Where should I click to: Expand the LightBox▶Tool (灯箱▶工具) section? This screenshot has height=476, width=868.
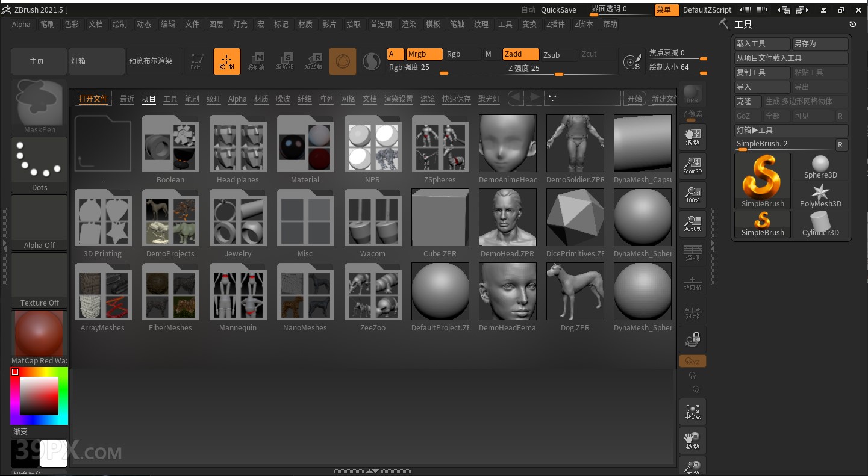coord(791,130)
